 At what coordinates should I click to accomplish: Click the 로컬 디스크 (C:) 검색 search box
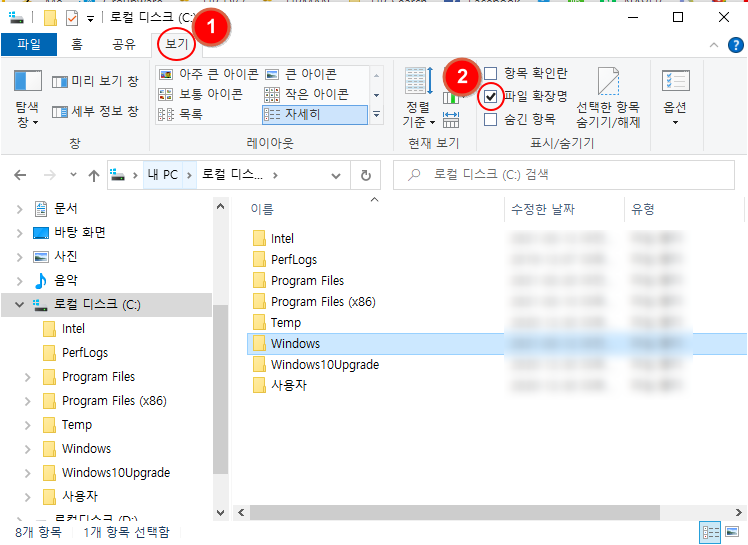564,175
